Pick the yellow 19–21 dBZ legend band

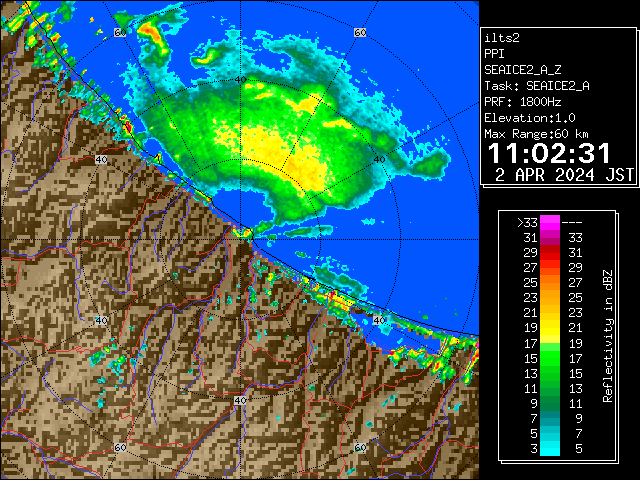[550, 328]
